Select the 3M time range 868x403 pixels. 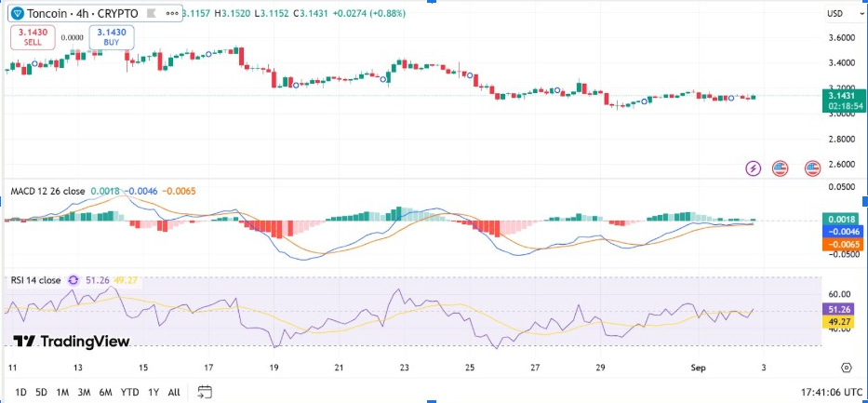[84, 393]
